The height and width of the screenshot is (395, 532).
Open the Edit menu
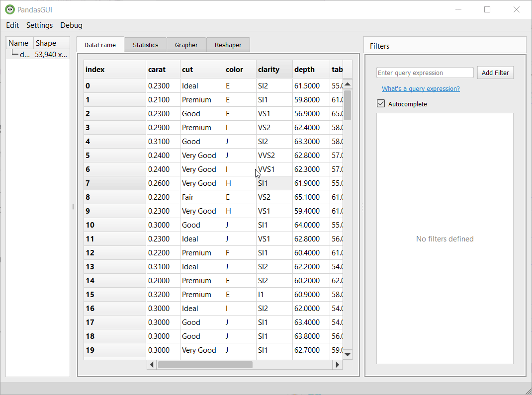(12, 25)
